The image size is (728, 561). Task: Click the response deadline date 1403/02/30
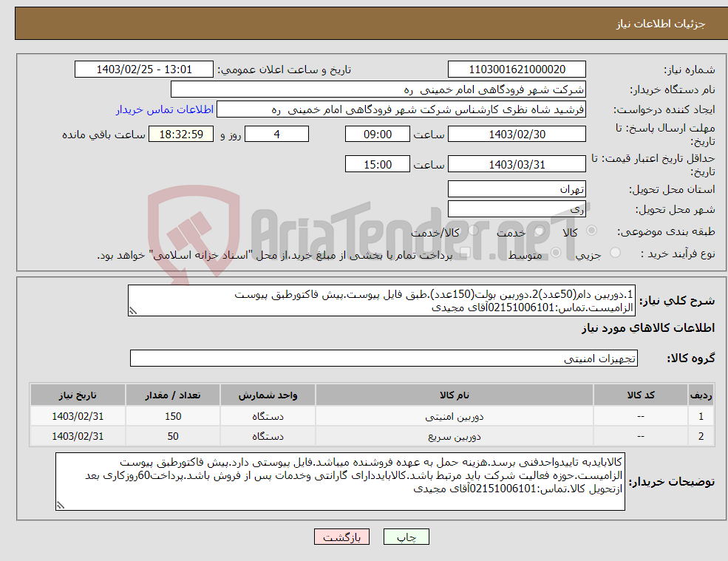(517, 135)
